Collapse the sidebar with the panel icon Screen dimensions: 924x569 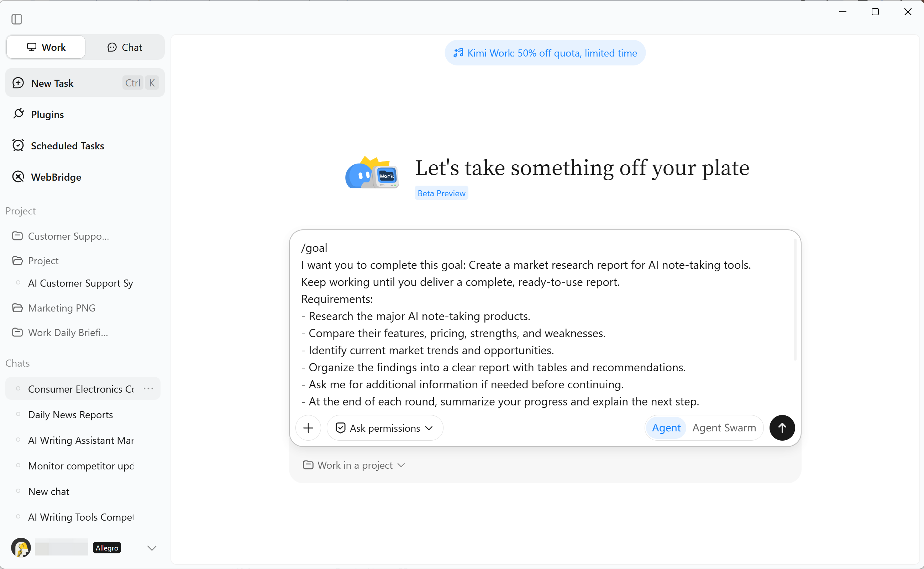[x=17, y=19]
